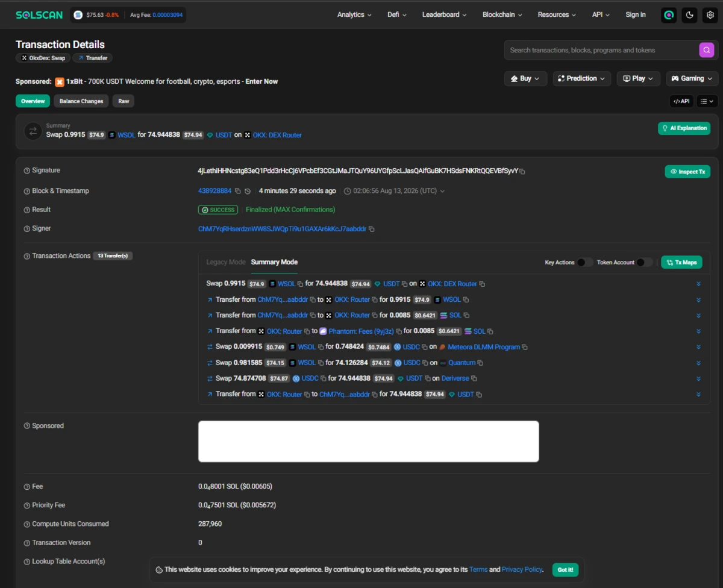Click the history clock icon beside block number

[x=247, y=191]
